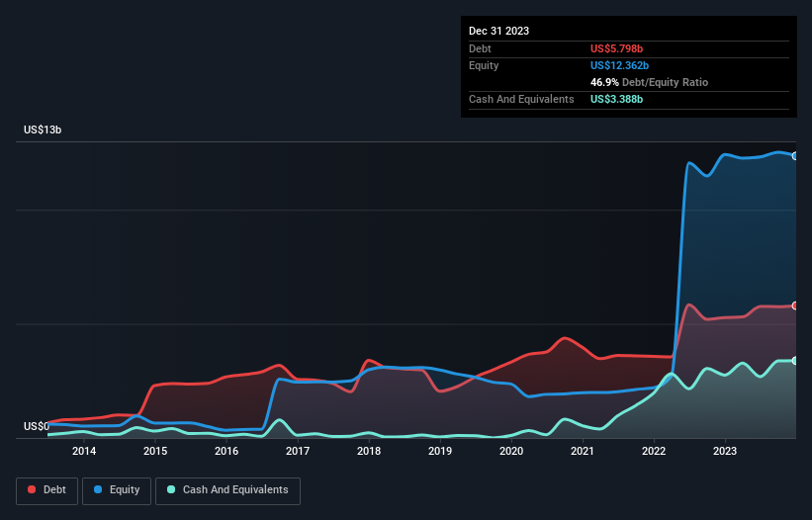This screenshot has width=812, height=520.
Task: Click the US$13b y-axis label
Action: [43, 130]
